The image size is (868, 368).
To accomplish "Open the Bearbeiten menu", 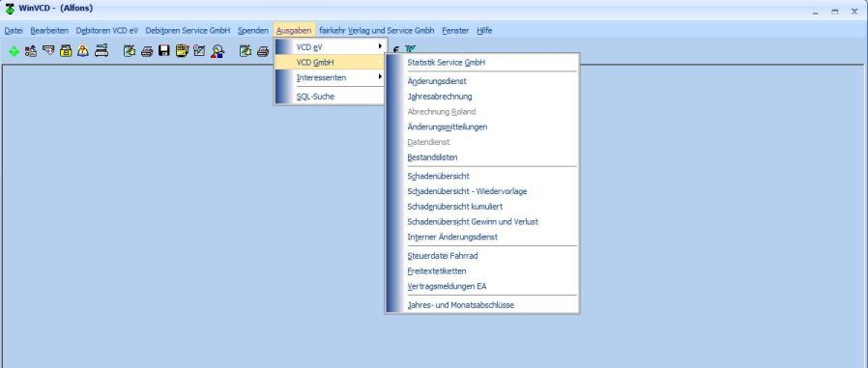I will click(49, 31).
